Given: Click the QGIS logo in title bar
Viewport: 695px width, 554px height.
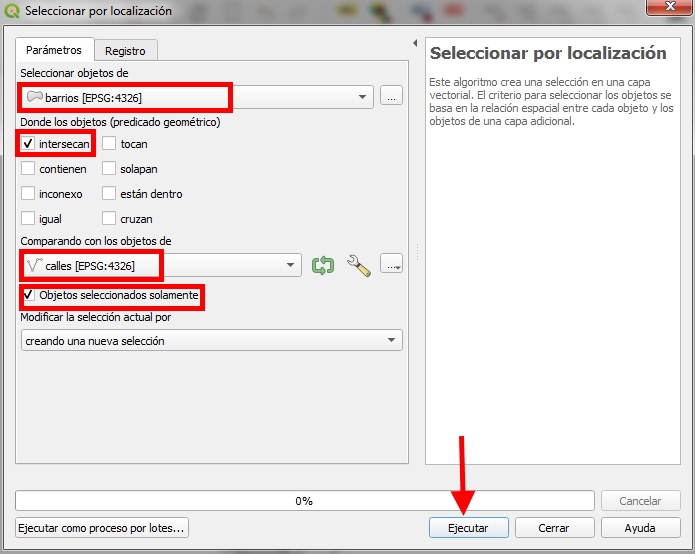Looking at the screenshot, I should click(12, 11).
